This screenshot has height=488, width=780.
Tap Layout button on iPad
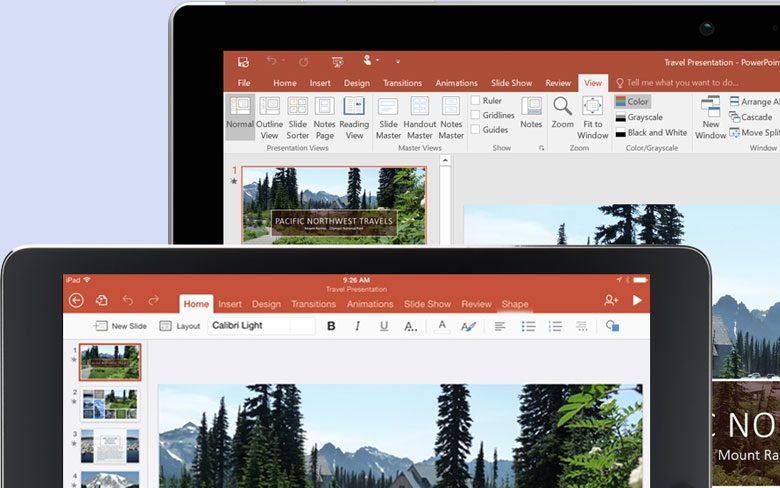(x=180, y=326)
